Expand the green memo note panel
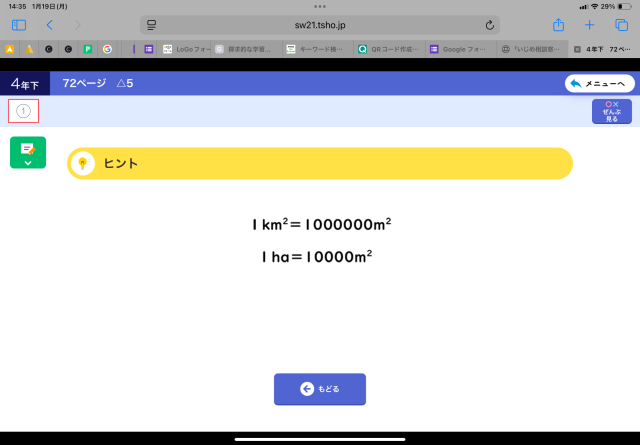This screenshot has height=445, width=640. (28, 152)
